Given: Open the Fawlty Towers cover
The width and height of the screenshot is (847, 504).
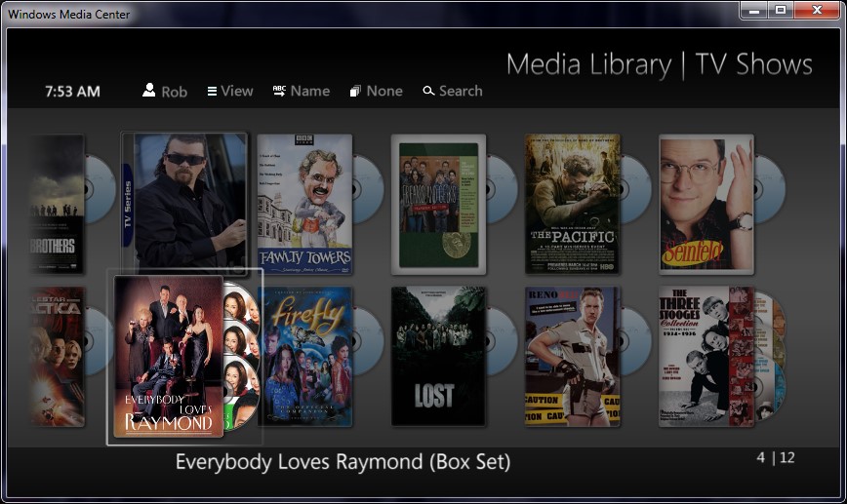Looking at the screenshot, I should (304, 205).
